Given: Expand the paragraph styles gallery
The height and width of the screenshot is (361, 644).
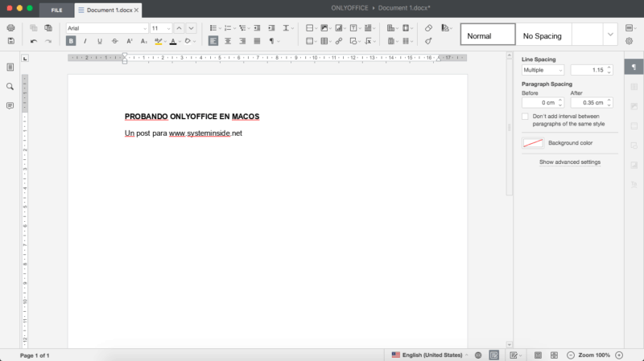Looking at the screenshot, I should tap(610, 34).
